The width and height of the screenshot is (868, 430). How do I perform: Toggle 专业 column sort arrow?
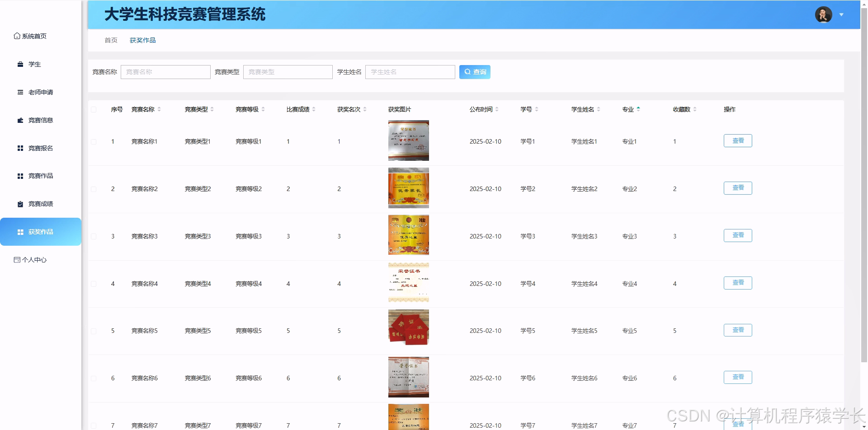638,109
